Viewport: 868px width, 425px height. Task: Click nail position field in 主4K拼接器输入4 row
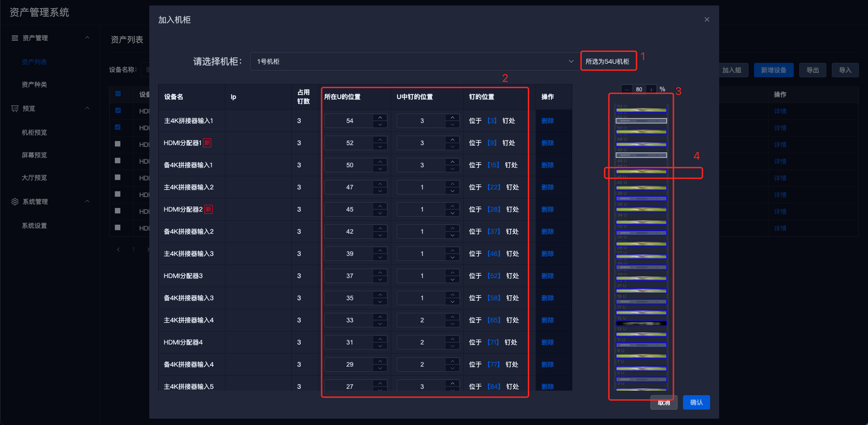pos(422,320)
